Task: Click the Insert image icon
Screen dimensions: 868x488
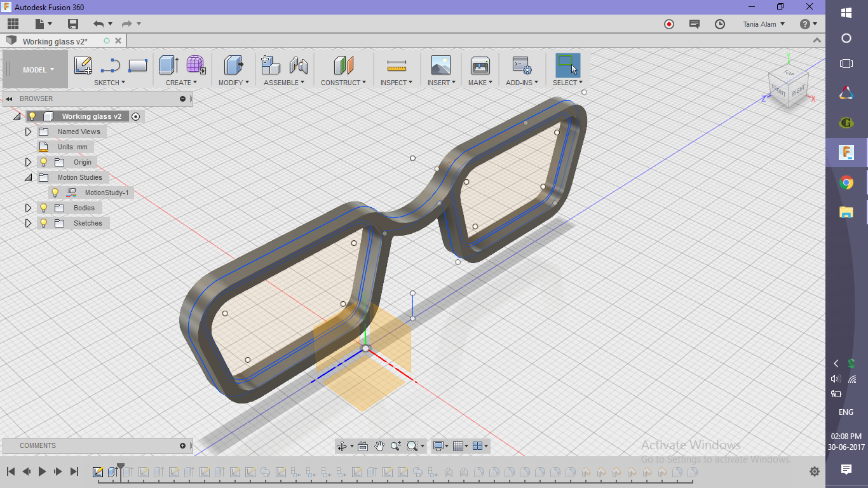Action: tap(440, 65)
